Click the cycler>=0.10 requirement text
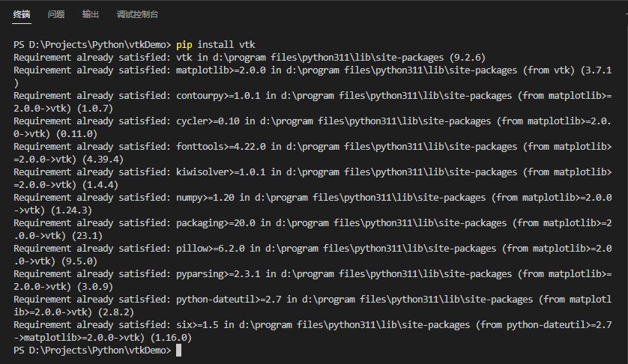 click(208, 121)
